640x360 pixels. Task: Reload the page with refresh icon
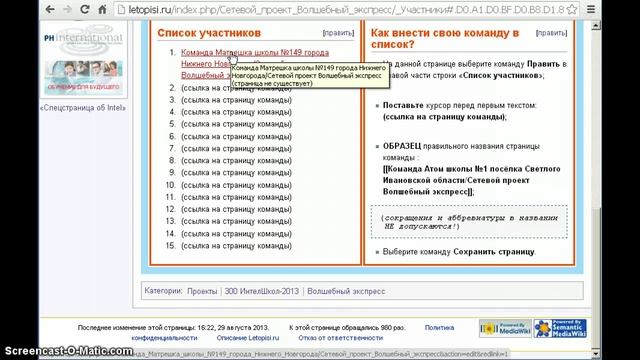tap(84, 9)
